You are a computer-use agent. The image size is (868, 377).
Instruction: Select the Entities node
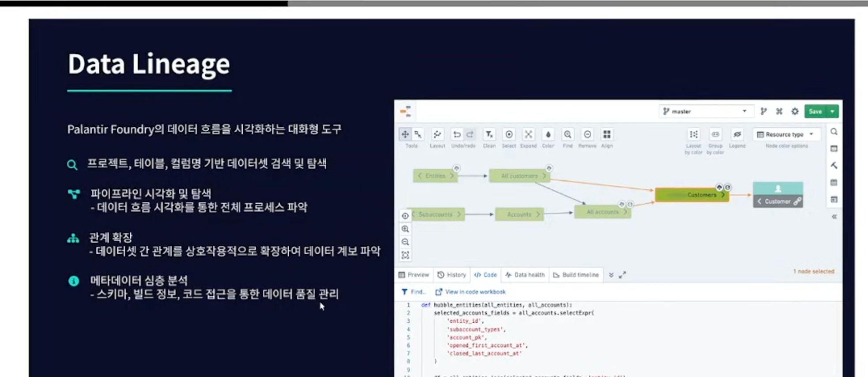[435, 176]
